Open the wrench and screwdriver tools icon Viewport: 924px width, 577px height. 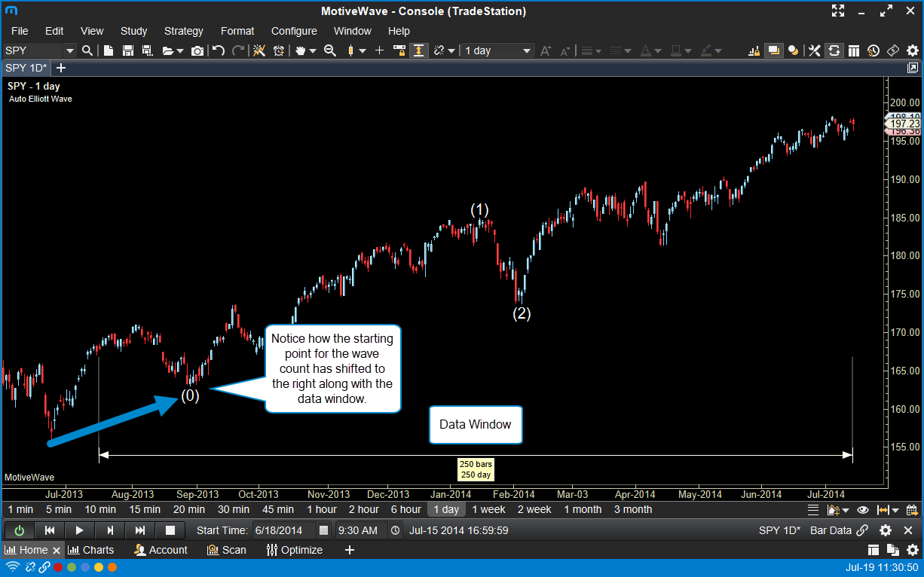click(814, 50)
